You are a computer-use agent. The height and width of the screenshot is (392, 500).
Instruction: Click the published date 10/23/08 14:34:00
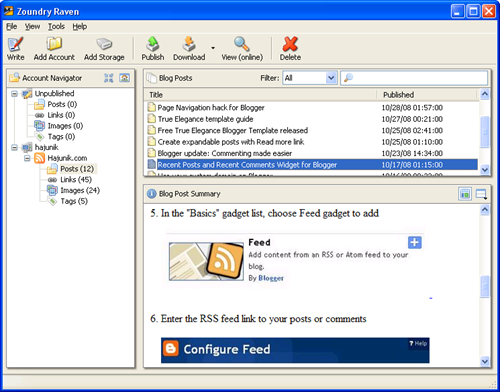(x=412, y=153)
